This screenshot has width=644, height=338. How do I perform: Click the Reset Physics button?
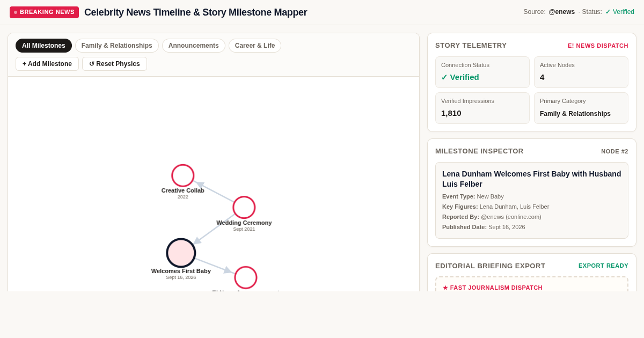pyautogui.click(x=114, y=64)
